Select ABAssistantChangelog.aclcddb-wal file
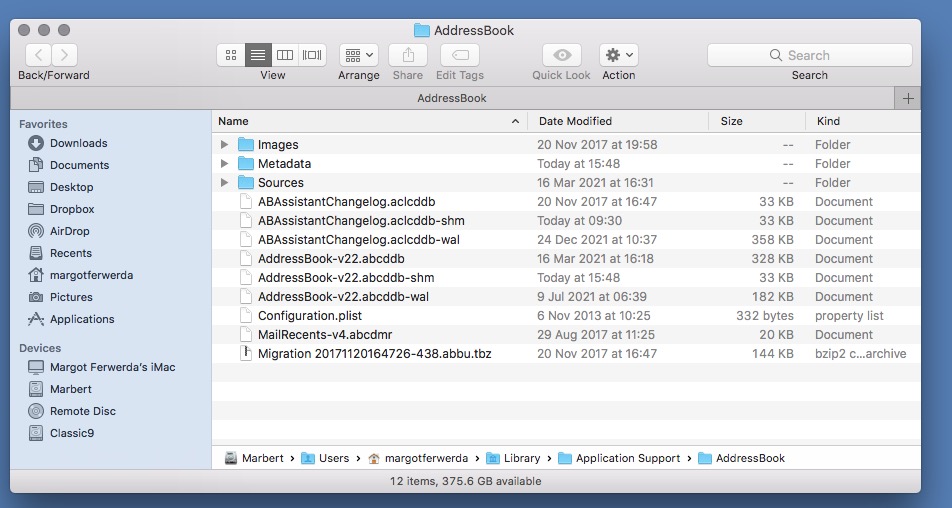Image resolution: width=952 pixels, height=508 pixels. [x=566, y=240]
